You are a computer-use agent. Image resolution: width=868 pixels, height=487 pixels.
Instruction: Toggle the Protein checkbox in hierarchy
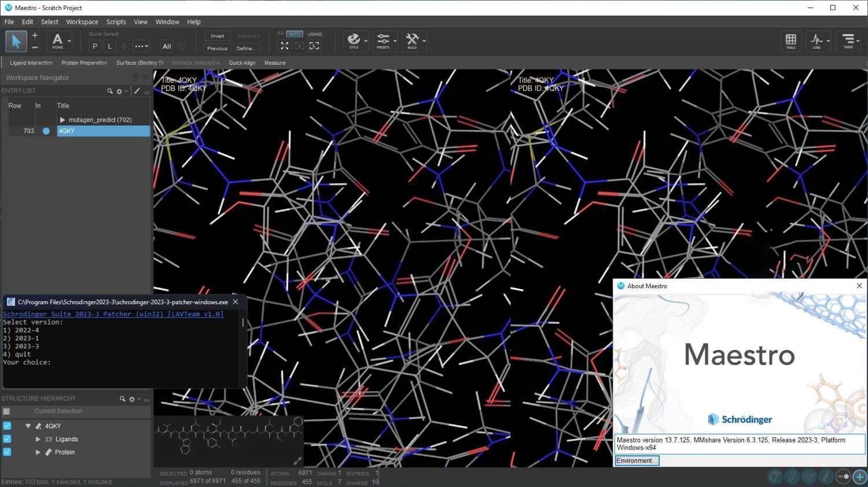tap(7, 452)
